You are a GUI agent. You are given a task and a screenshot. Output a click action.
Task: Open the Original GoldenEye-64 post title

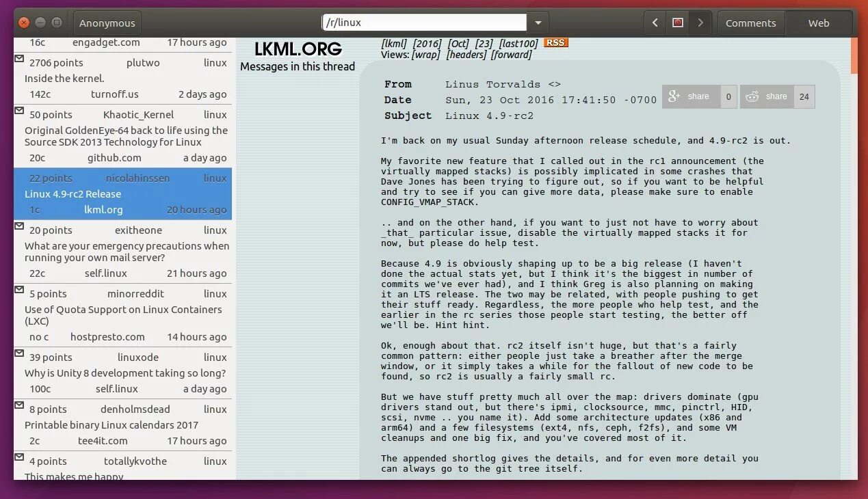click(x=126, y=136)
